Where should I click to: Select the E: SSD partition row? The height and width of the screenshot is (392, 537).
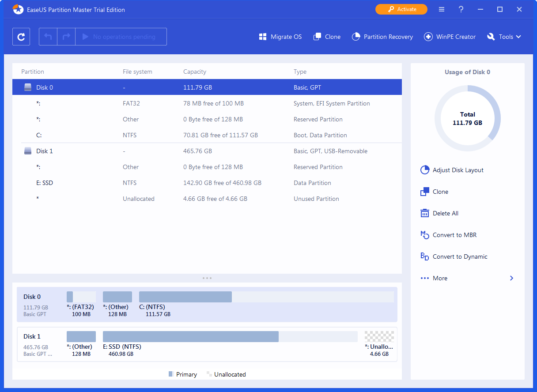[207, 183]
